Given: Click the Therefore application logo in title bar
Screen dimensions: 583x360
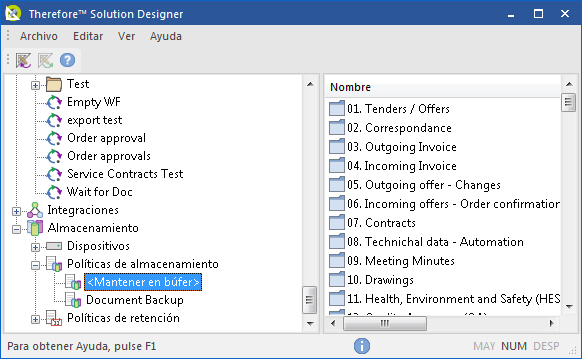Looking at the screenshot, I should tap(13, 13).
